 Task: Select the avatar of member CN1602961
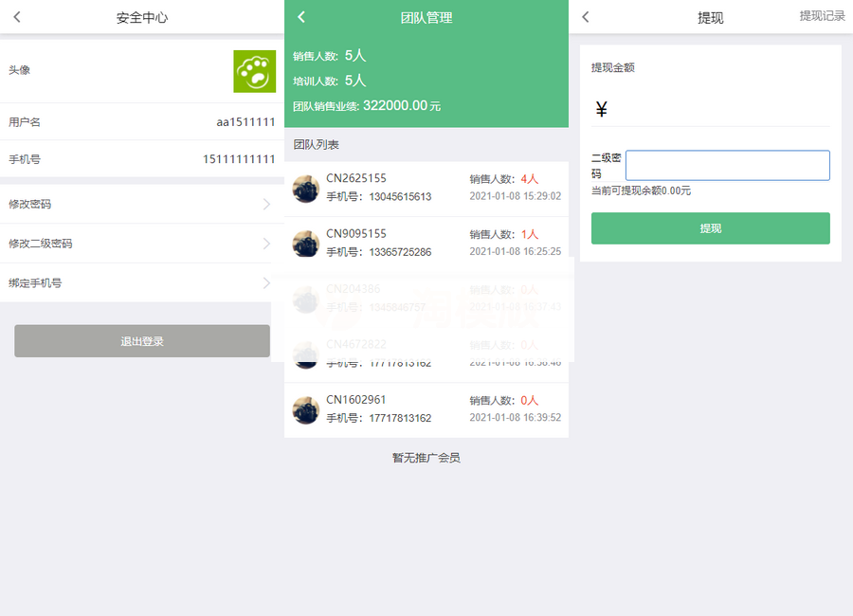click(305, 408)
